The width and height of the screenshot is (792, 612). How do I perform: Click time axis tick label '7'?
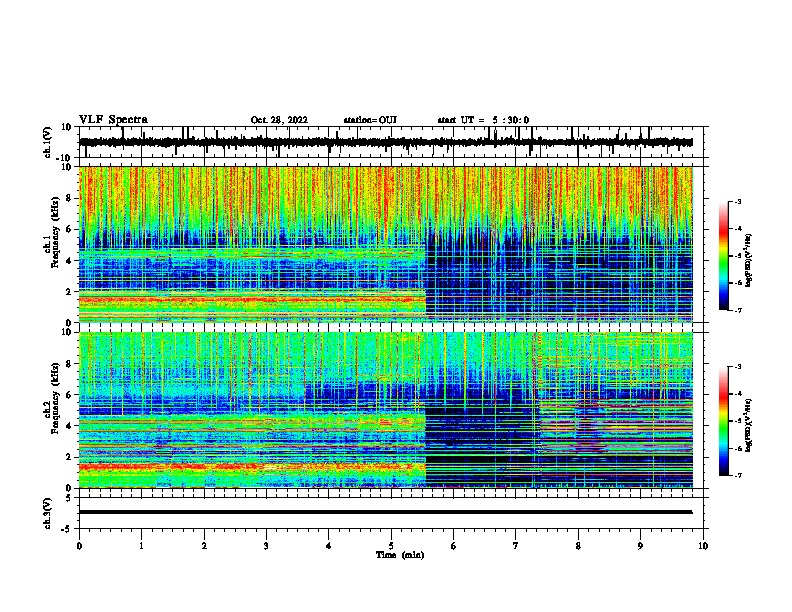coord(516,546)
